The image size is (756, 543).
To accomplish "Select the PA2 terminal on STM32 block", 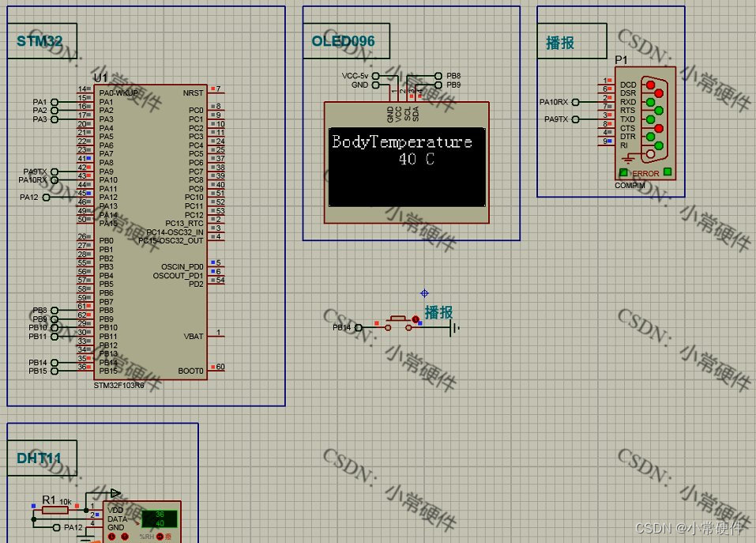I will 45,111.
